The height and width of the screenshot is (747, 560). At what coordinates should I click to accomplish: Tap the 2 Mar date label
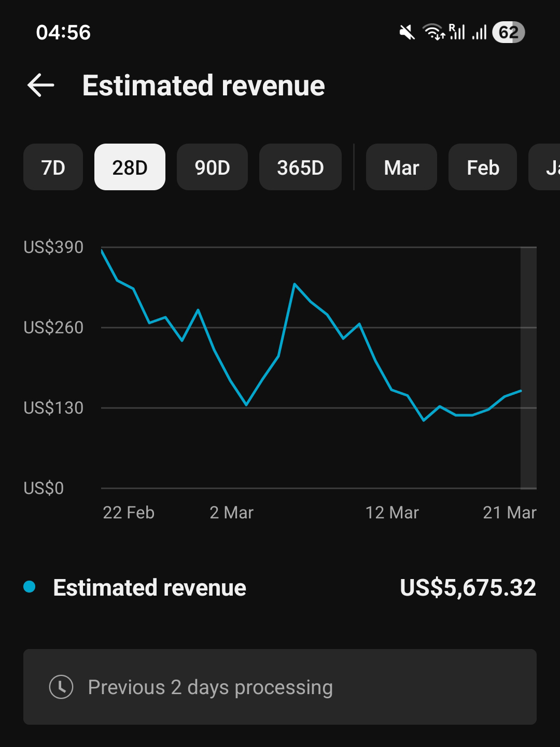point(231,513)
